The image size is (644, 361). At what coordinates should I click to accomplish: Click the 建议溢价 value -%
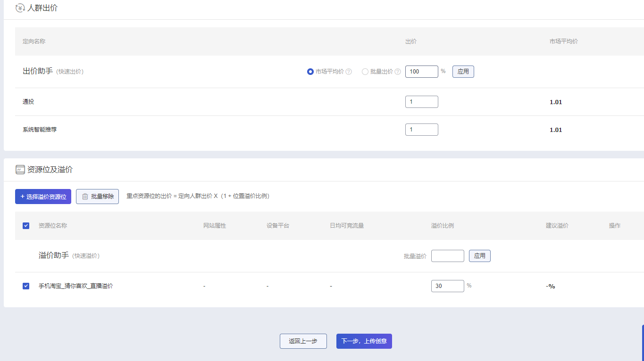[x=551, y=287]
